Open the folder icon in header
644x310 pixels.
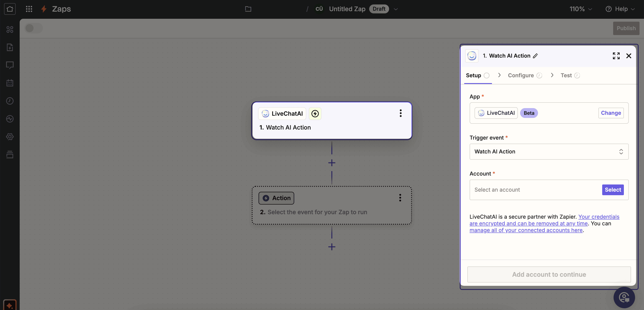(x=248, y=9)
